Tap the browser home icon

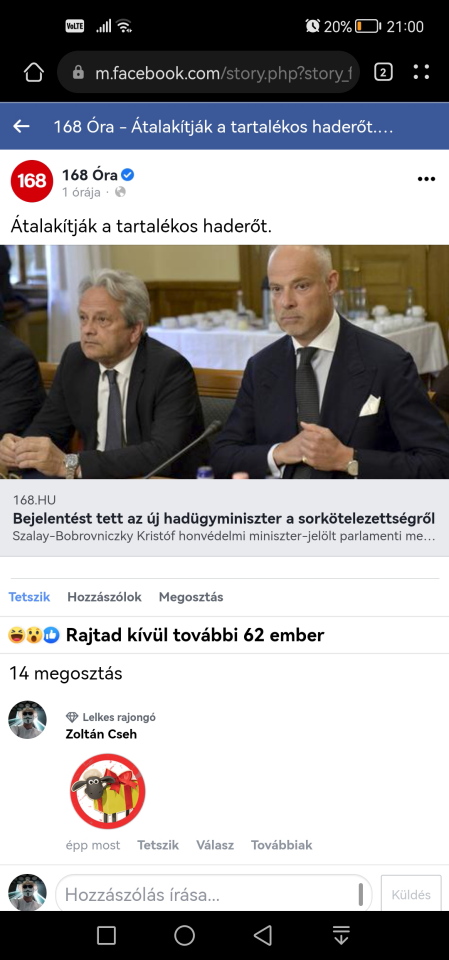[34, 73]
